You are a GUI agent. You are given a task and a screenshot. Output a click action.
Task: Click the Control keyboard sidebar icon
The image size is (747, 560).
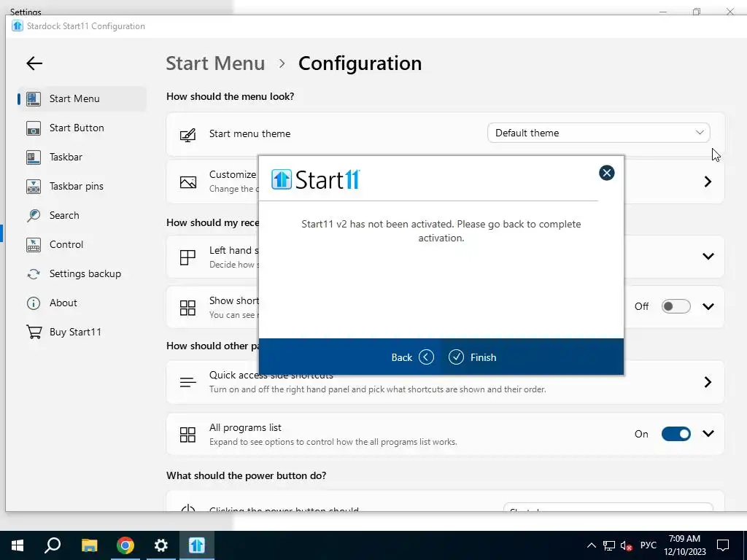(34, 244)
